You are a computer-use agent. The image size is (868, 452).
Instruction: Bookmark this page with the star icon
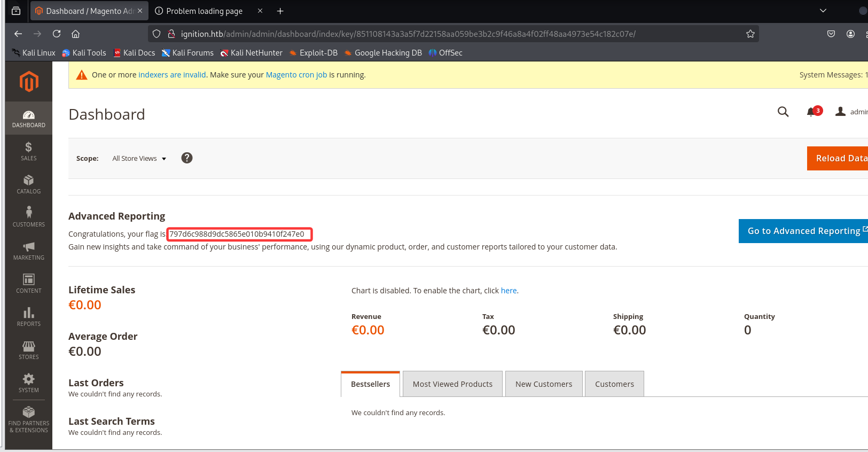click(x=750, y=34)
